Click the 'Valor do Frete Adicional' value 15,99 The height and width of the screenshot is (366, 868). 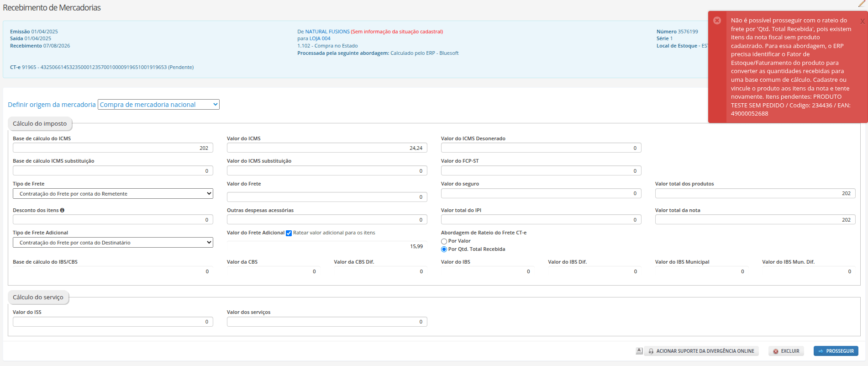[x=327, y=246]
